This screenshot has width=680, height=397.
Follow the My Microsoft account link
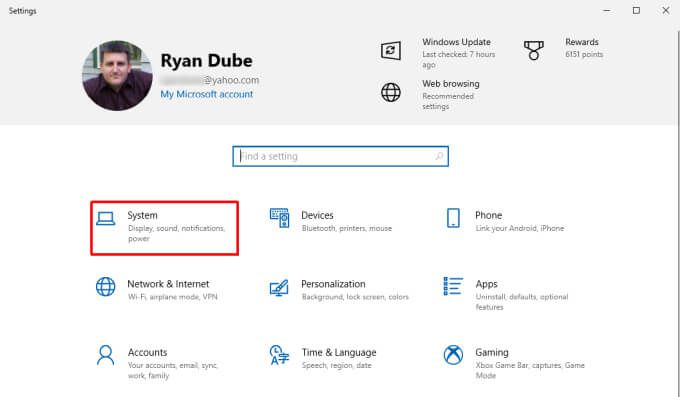pyautogui.click(x=206, y=94)
